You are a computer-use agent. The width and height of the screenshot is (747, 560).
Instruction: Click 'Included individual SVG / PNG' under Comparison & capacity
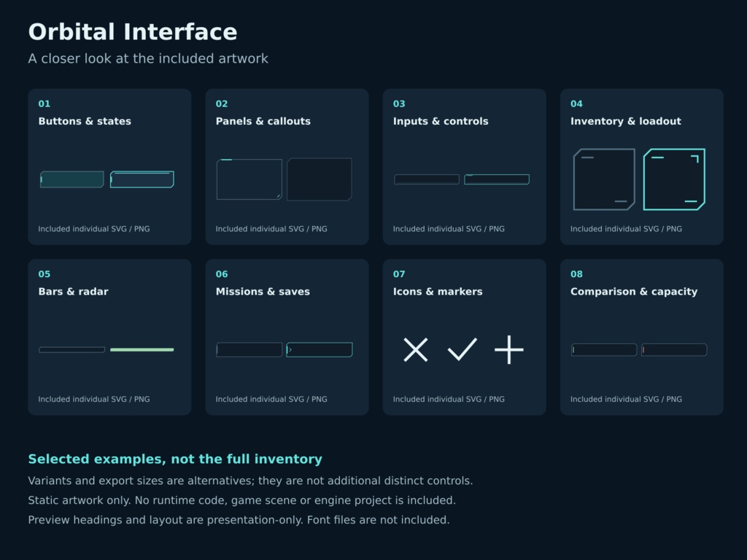click(626, 400)
